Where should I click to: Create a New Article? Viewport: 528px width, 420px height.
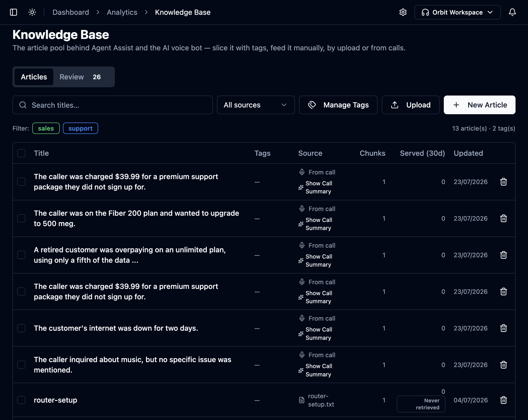click(x=480, y=105)
